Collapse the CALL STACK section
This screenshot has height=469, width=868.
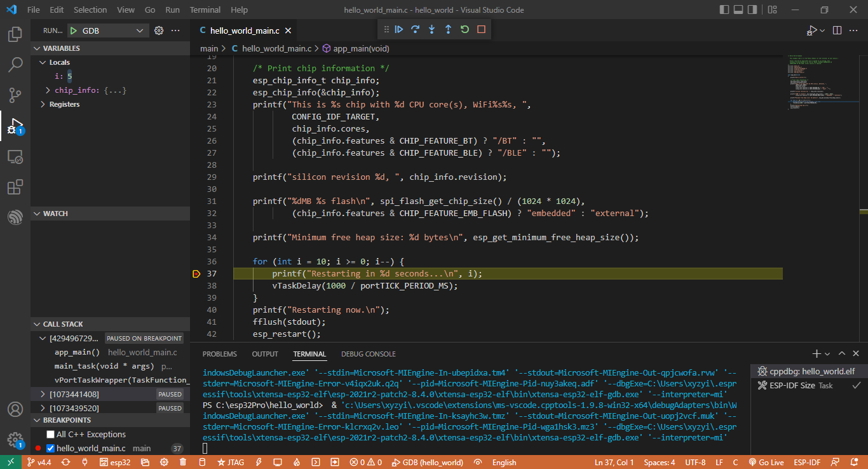tap(110, 324)
